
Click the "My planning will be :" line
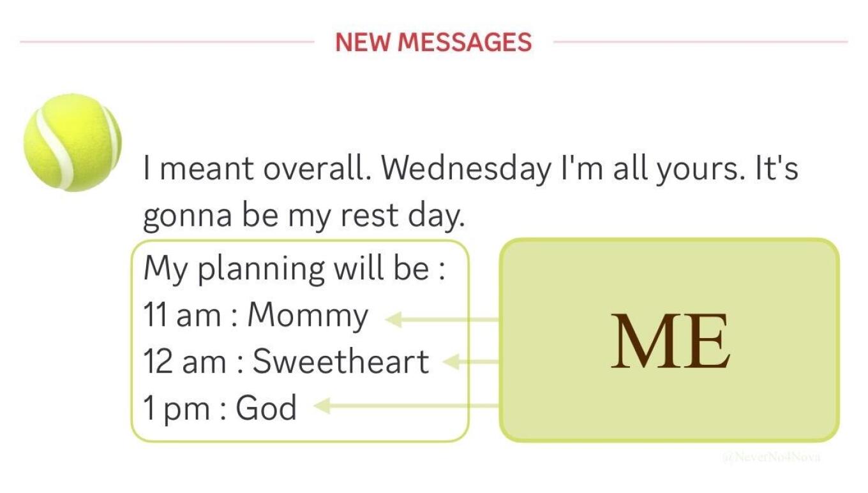294,269
